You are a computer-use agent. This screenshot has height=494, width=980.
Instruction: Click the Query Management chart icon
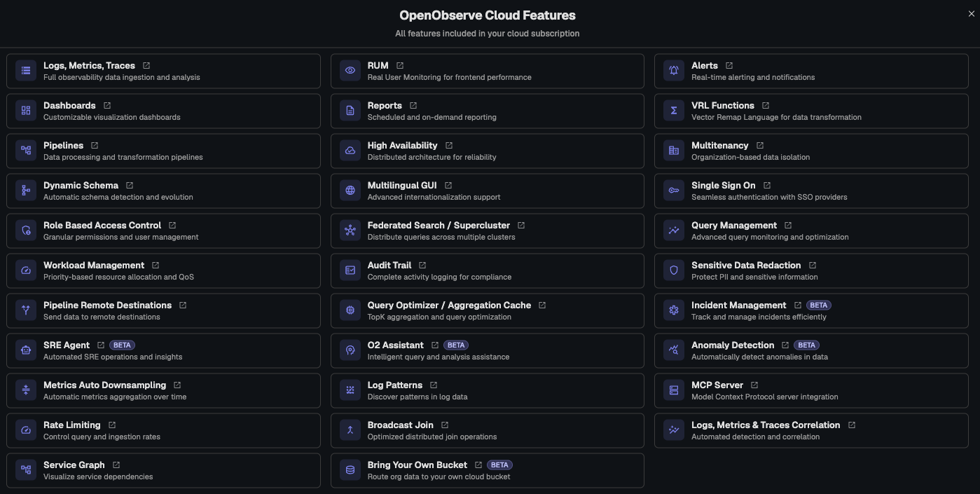click(674, 231)
